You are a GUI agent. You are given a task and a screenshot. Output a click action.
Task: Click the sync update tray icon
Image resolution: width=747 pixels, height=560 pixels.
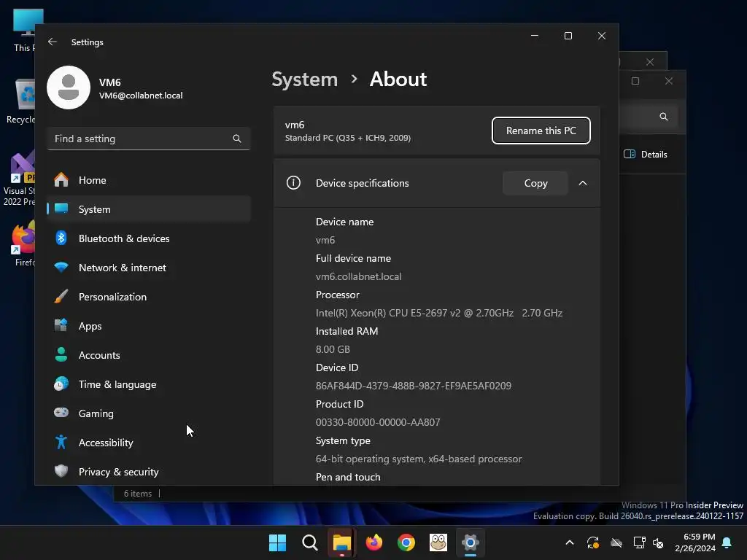click(592, 542)
